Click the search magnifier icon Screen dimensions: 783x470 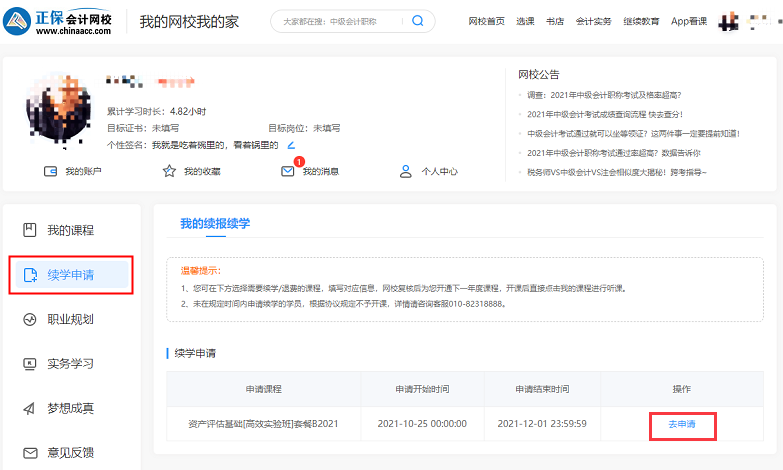(x=417, y=21)
